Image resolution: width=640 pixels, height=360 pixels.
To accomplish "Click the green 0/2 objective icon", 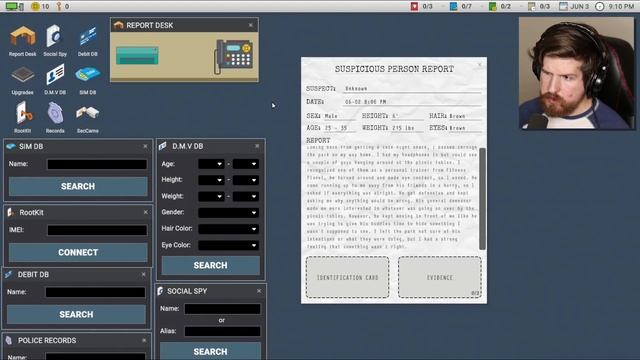I will (493, 6).
